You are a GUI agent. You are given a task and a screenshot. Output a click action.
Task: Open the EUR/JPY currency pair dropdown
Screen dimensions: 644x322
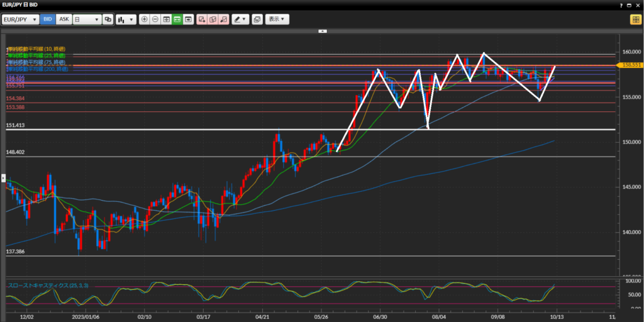[20, 19]
